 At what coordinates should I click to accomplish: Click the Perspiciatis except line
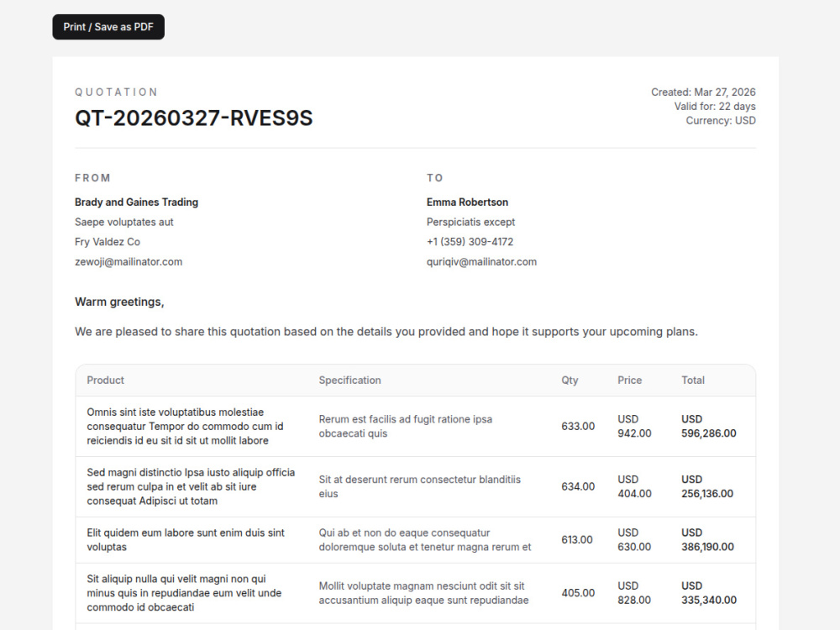470,222
